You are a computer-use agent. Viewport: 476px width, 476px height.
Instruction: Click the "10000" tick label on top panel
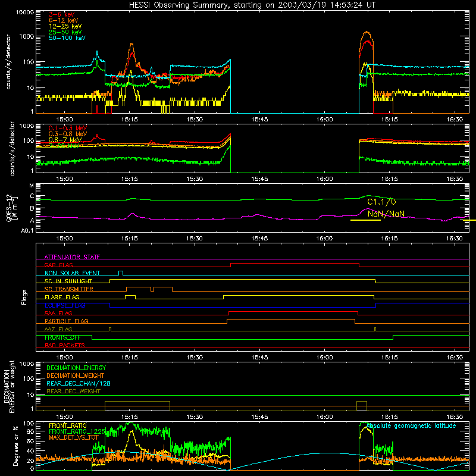click(25, 12)
